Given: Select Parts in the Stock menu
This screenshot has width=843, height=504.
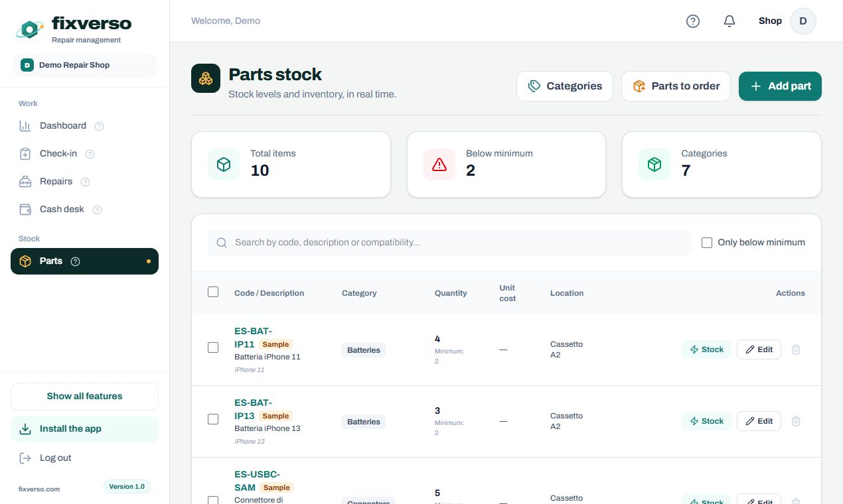Looking at the screenshot, I should (84, 261).
